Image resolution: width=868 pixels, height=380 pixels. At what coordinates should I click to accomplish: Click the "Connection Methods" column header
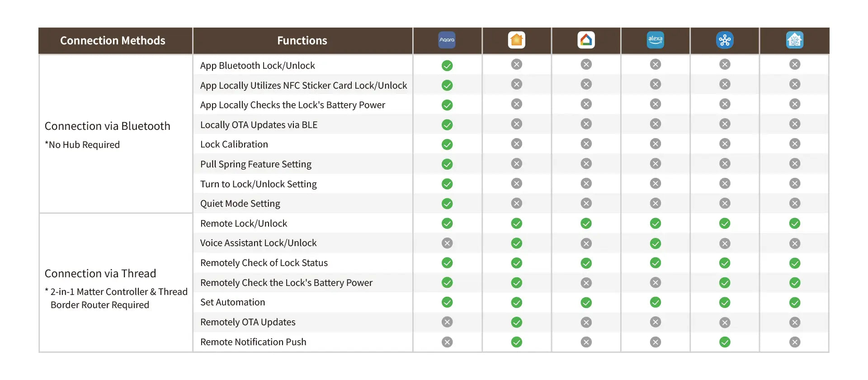coord(113,41)
